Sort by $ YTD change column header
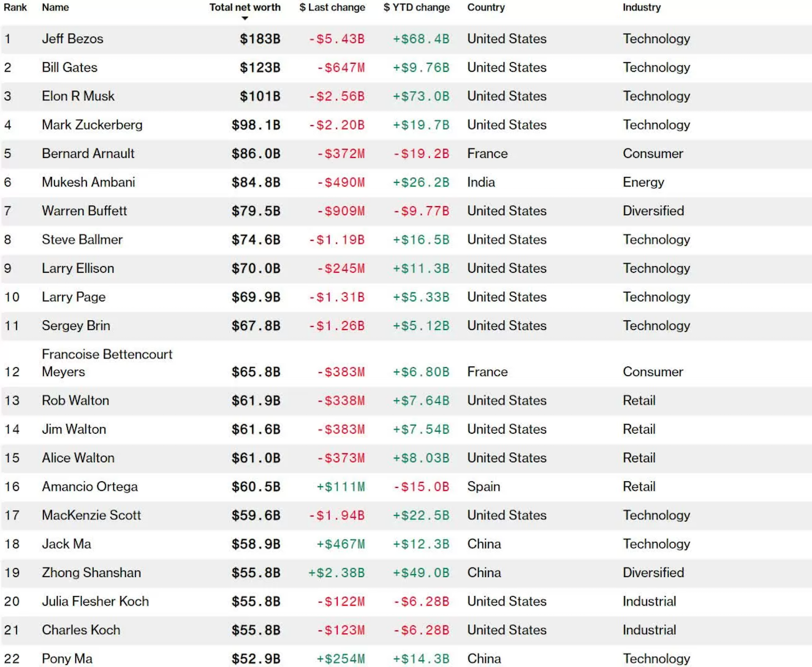This screenshot has width=812, height=667. 417,7
